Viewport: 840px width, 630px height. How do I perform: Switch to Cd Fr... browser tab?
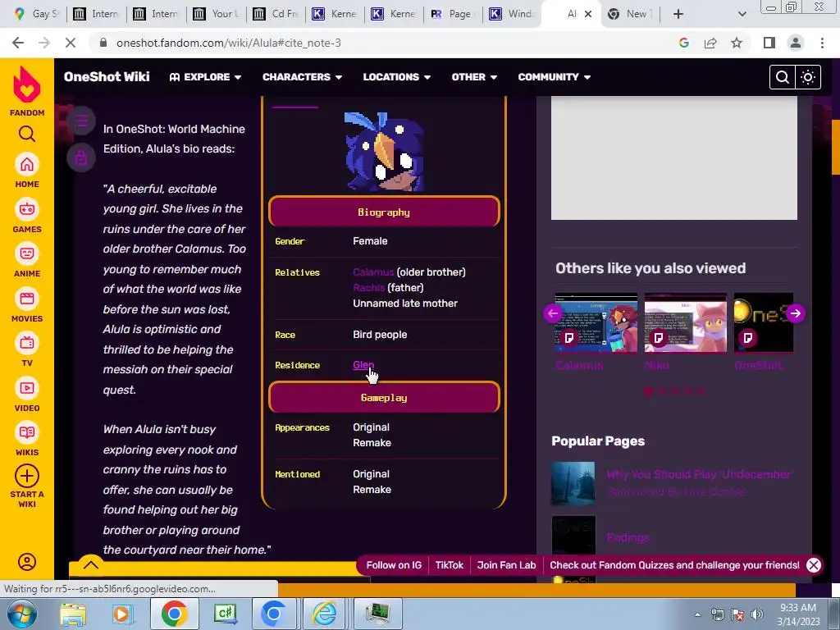(x=276, y=14)
